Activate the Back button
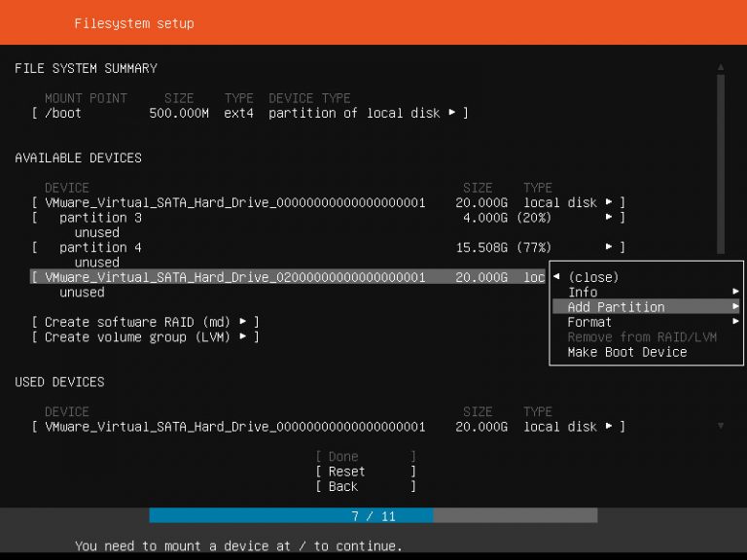Viewport: 747px width, 560px height. click(x=366, y=486)
